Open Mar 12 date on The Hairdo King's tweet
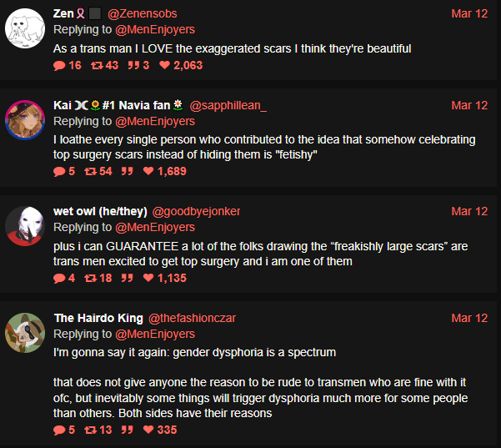The height and width of the screenshot is (448, 501). tap(469, 318)
